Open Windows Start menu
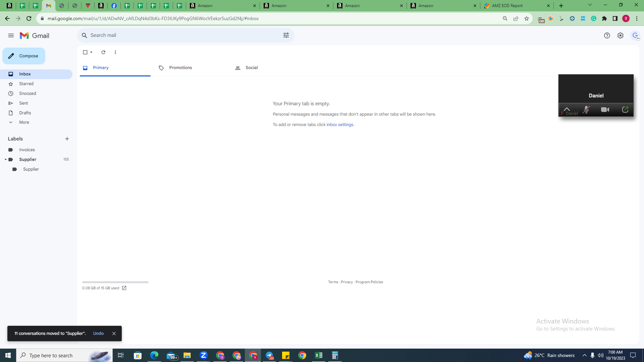 [x=8, y=355]
